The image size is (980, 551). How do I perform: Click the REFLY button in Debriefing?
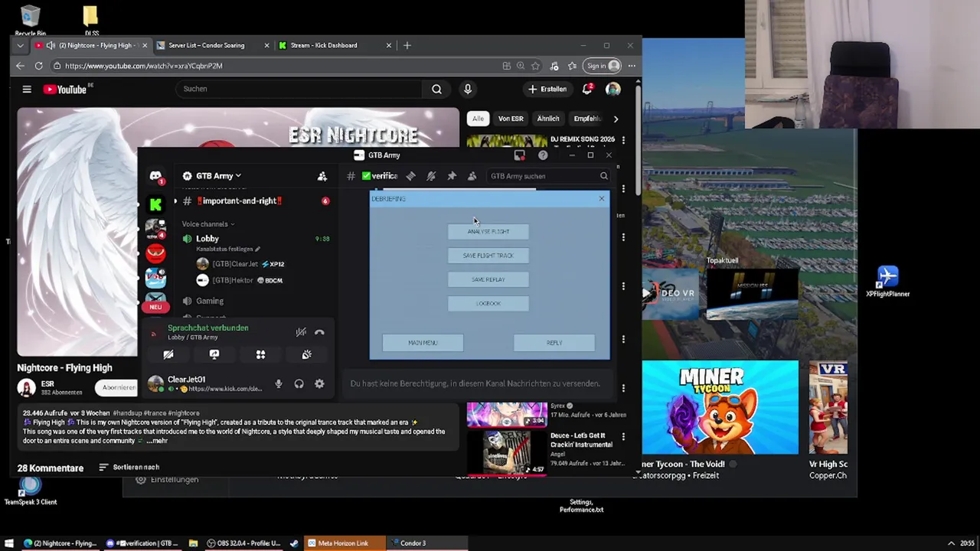[x=554, y=343]
